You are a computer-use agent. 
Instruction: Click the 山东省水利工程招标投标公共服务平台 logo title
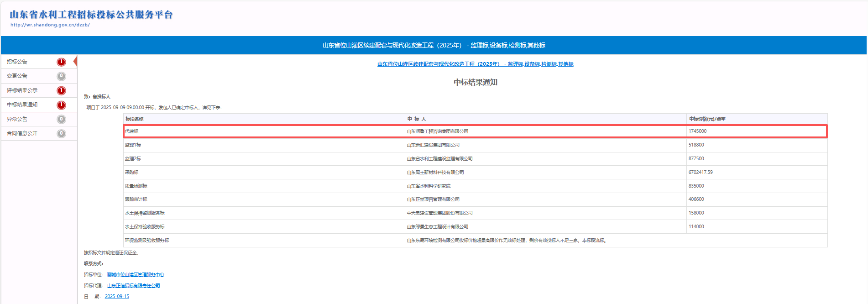click(91, 15)
